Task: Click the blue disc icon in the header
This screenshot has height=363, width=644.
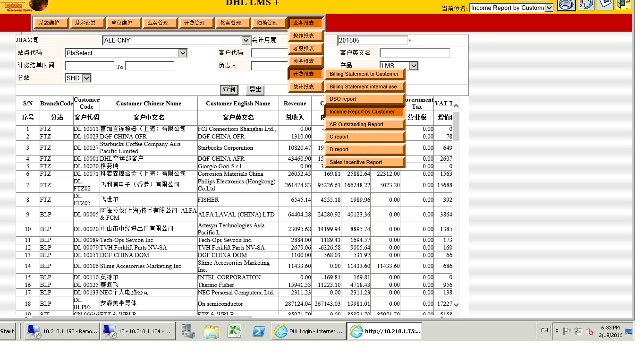Action: [567, 5]
